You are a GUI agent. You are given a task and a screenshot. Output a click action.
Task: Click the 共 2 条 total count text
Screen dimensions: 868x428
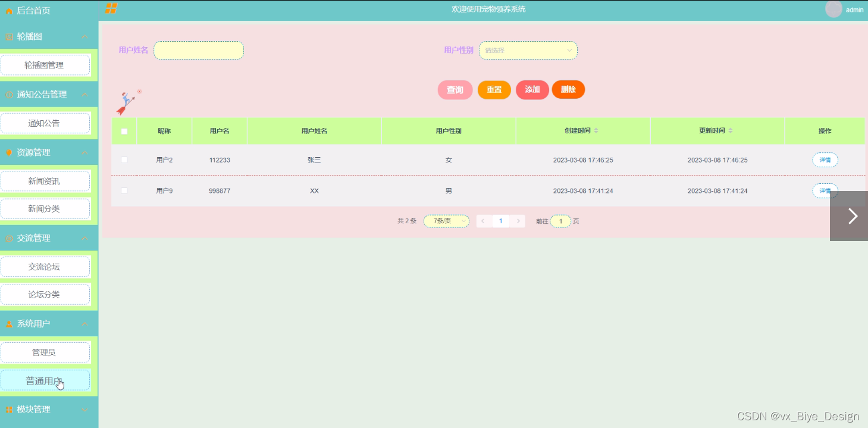pyautogui.click(x=407, y=221)
